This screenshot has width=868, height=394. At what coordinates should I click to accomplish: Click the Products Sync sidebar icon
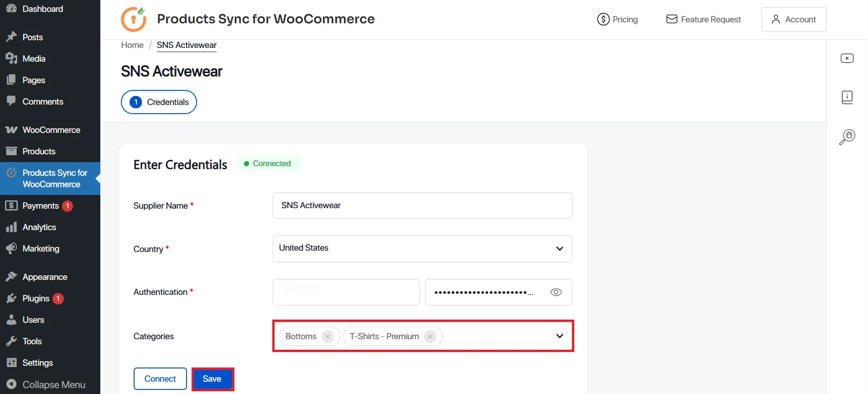coord(11,173)
